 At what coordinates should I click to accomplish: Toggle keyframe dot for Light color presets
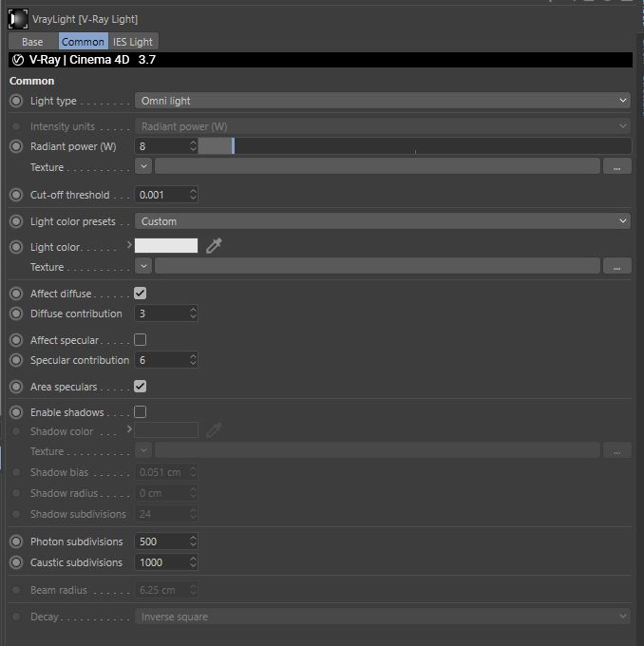16,221
